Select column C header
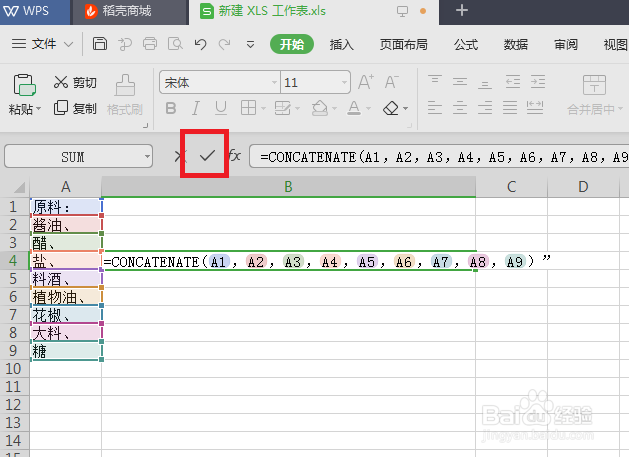Image resolution: width=629 pixels, height=457 pixels. (x=511, y=187)
